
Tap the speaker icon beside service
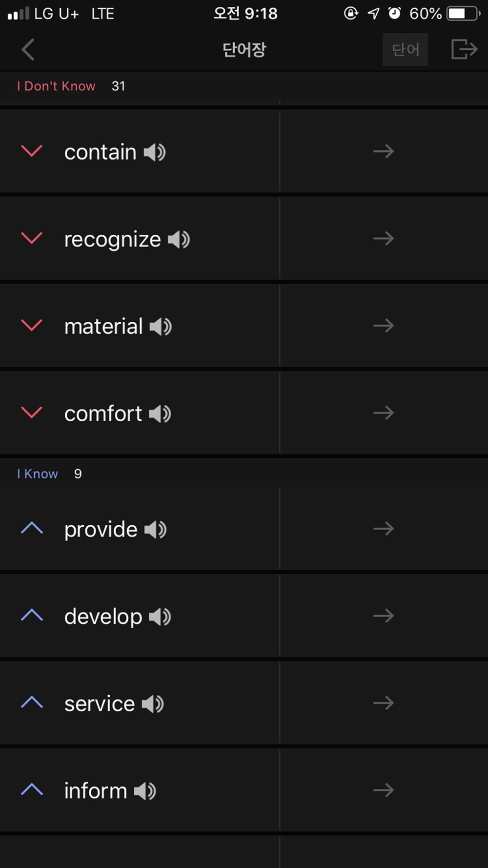(x=153, y=704)
